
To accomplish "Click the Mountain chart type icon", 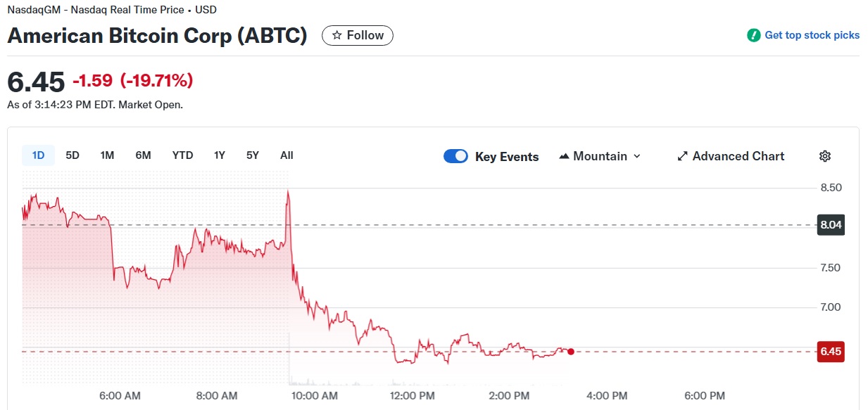I will 564,156.
